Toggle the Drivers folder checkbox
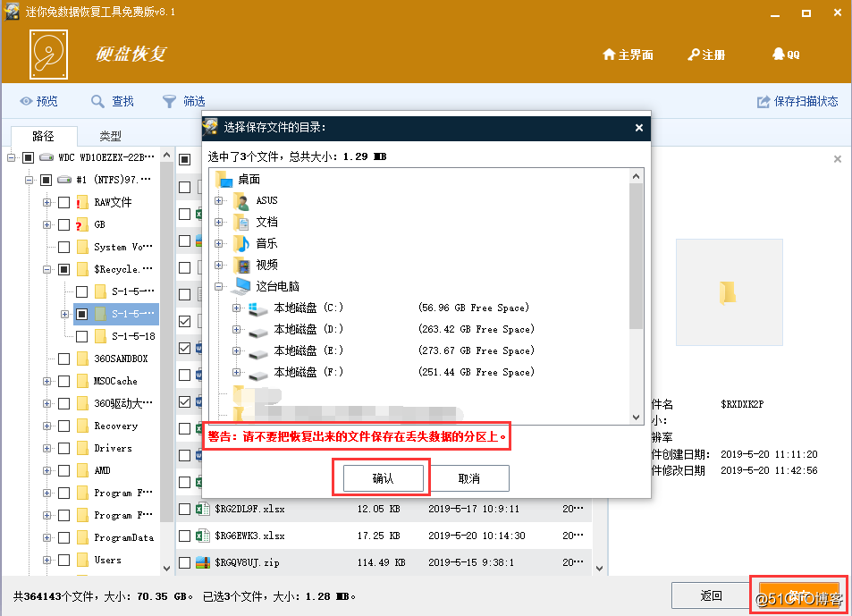The image size is (852, 616). (x=63, y=448)
